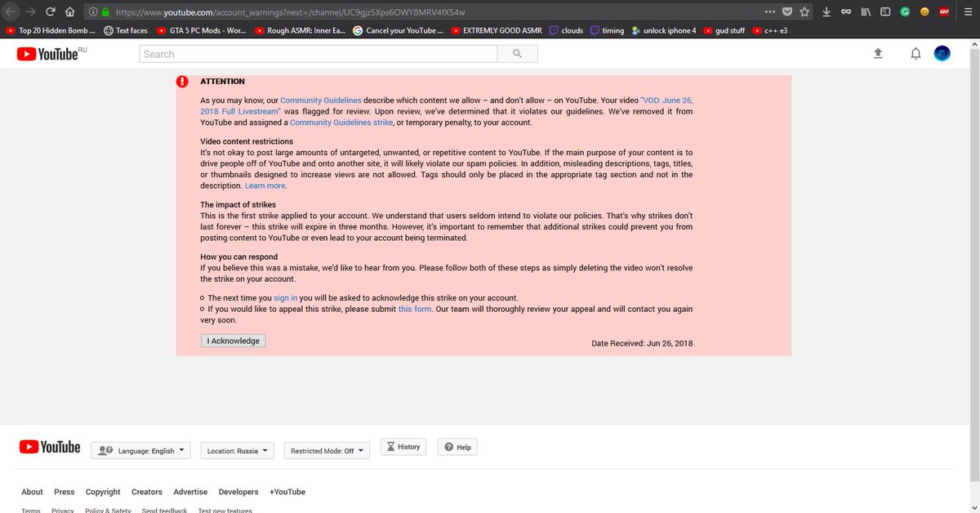Viewport: 980px width, 513px height.
Task: Open the Firefox downloads panel
Action: point(826,12)
